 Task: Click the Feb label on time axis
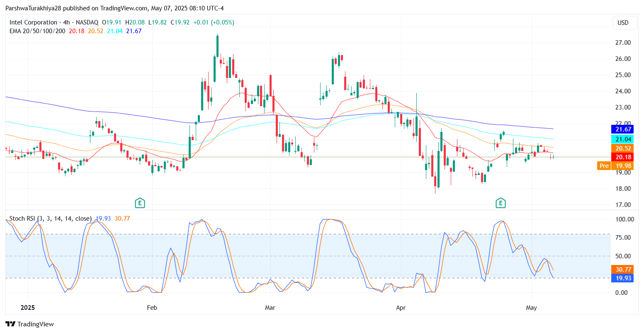pos(152,308)
